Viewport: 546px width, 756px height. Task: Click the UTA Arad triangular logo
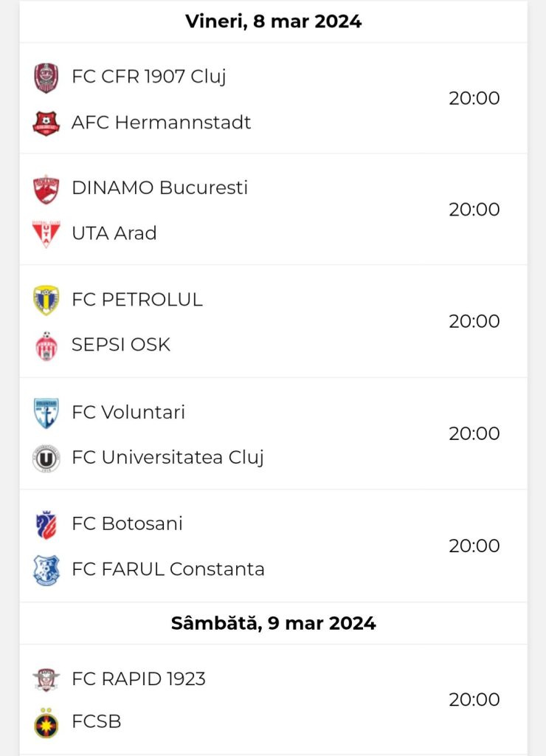click(46, 234)
